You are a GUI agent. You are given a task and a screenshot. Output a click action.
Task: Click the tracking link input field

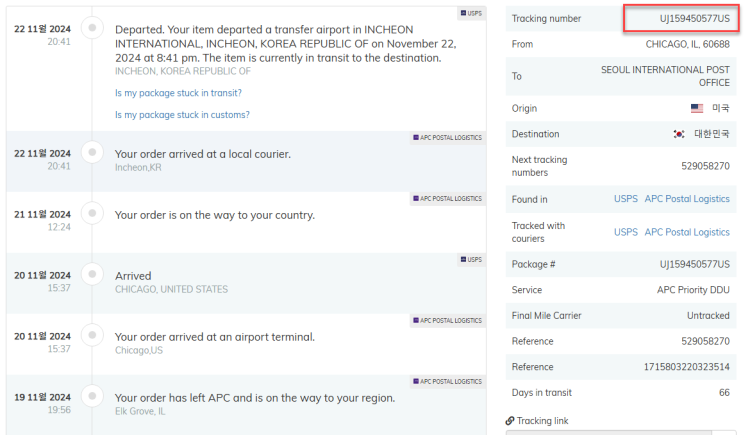pos(609,432)
